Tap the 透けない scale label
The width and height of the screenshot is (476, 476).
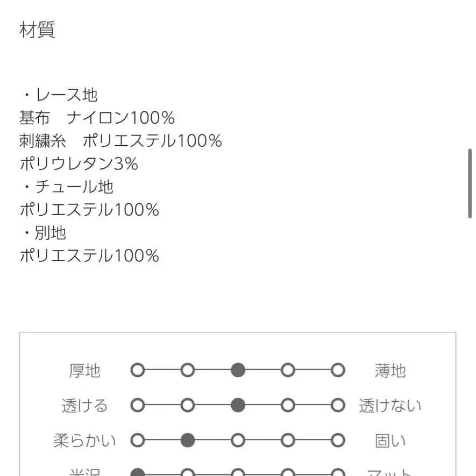pyautogui.click(x=390, y=406)
